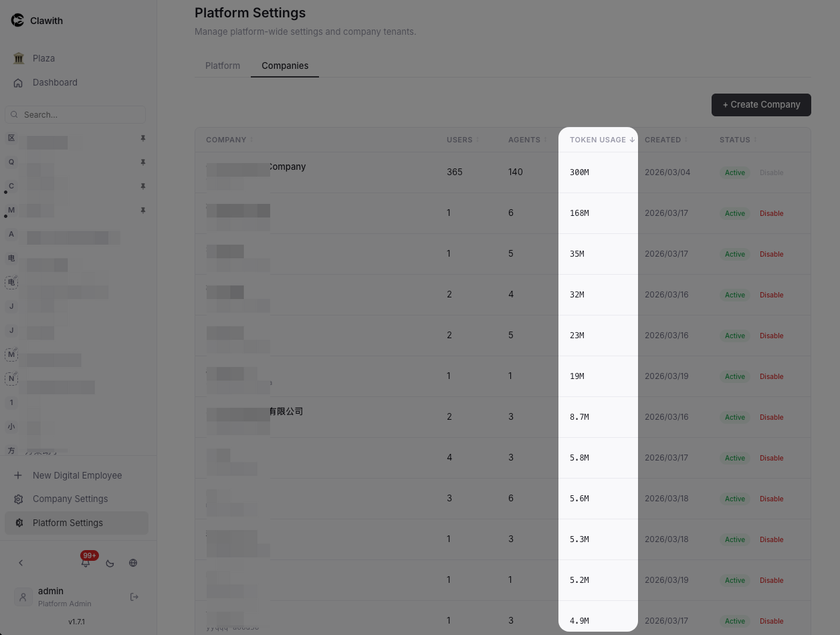The width and height of the screenshot is (840, 635).
Task: Switch to the Platform tab
Action: pyautogui.click(x=223, y=66)
